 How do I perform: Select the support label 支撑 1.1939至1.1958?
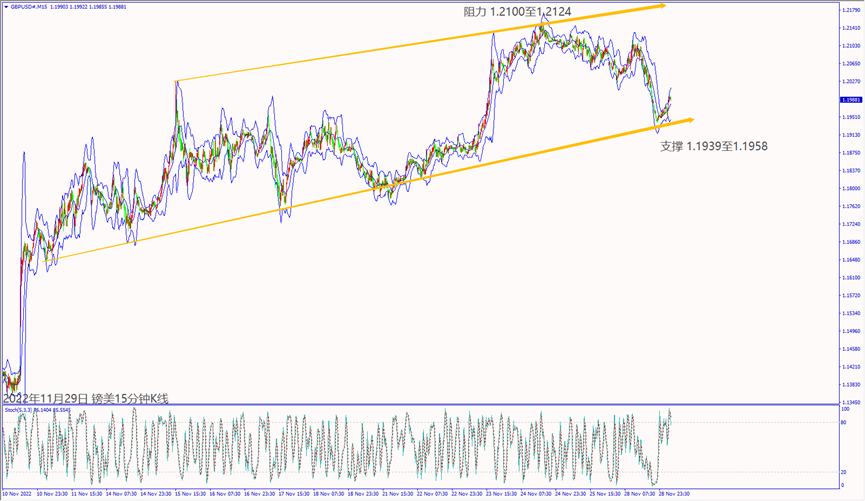pyautogui.click(x=714, y=146)
